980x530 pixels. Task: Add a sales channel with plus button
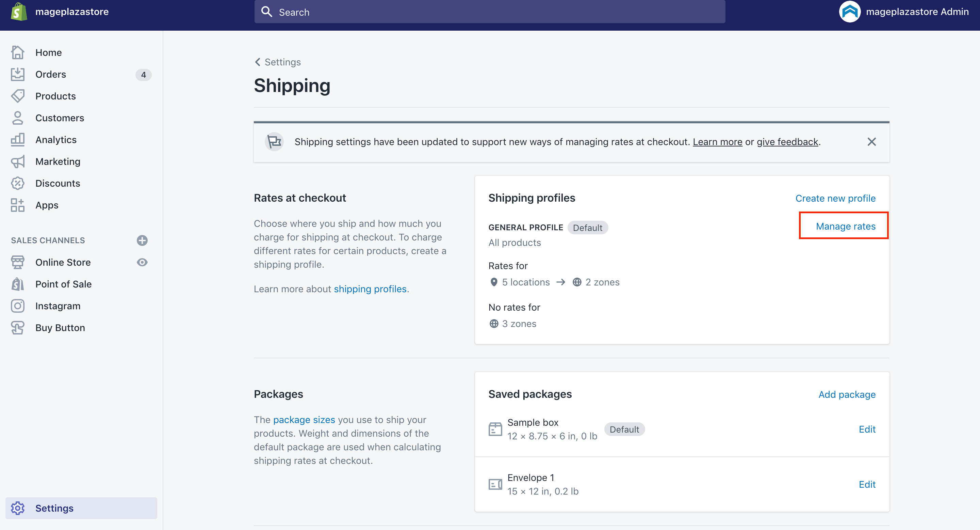pos(142,240)
